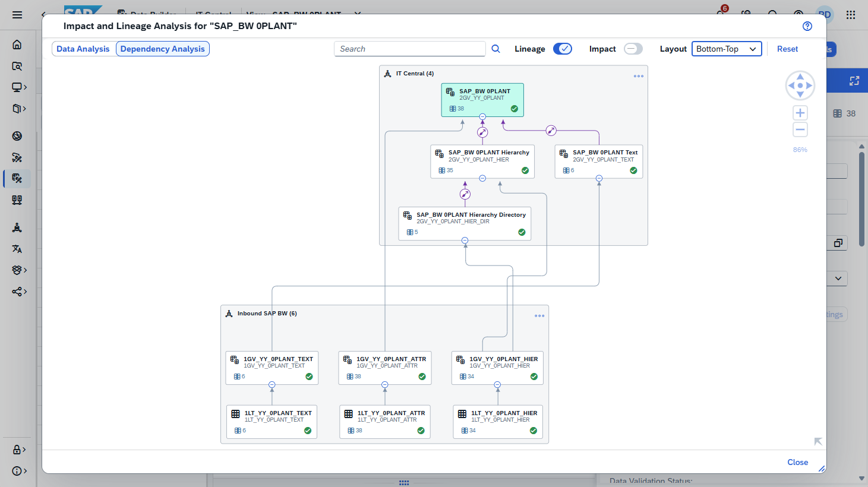
Task: Turn on the Impact switch
Action: 633,49
